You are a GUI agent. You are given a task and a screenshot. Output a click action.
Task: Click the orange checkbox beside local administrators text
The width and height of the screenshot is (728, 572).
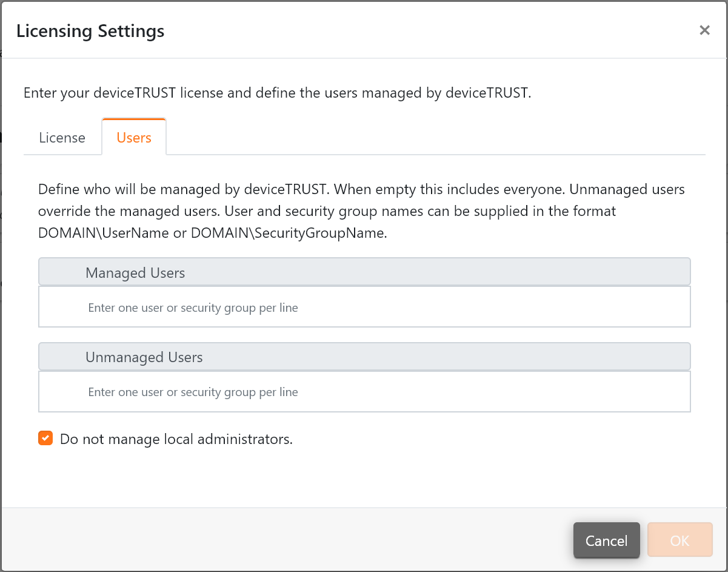point(45,438)
